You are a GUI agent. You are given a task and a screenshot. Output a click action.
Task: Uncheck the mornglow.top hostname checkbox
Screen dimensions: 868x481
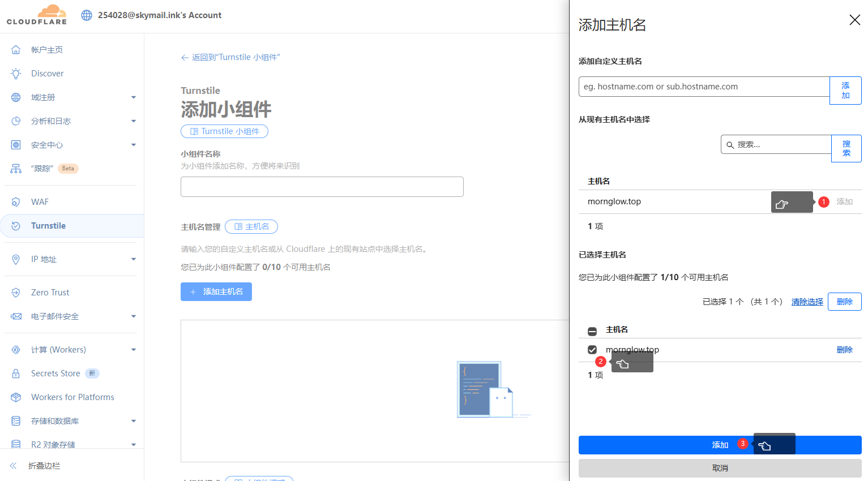[x=592, y=350]
